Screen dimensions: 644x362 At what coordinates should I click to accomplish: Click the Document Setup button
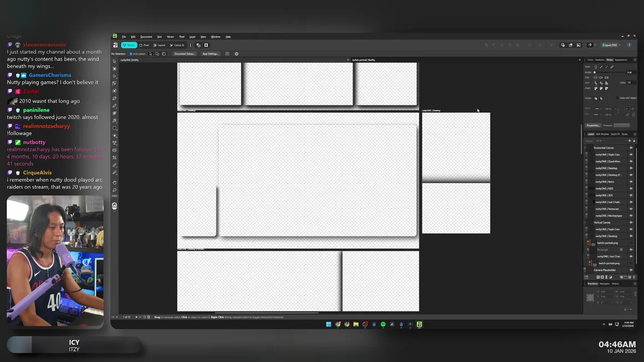click(x=184, y=54)
